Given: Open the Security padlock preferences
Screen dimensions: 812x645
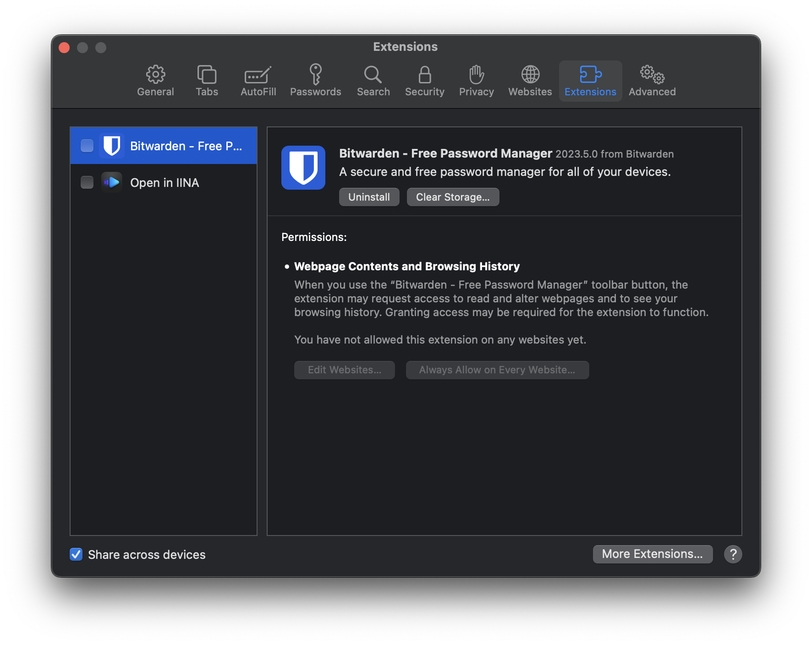Looking at the screenshot, I should [x=424, y=75].
